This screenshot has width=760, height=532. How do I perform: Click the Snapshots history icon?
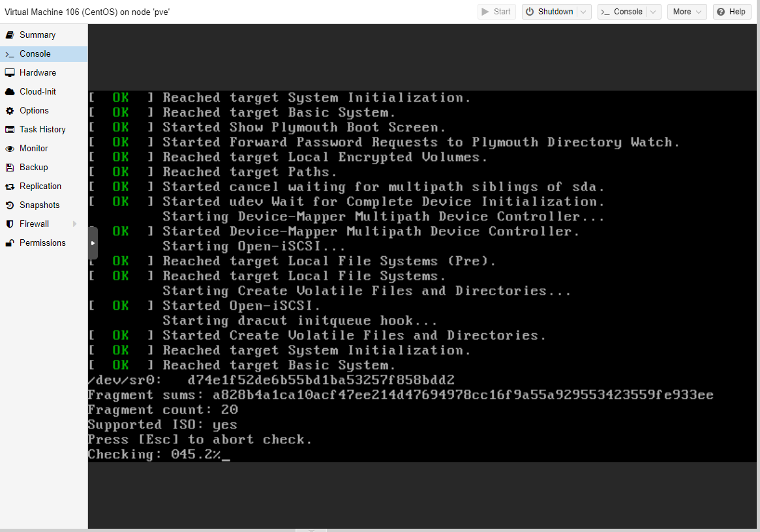coord(10,205)
